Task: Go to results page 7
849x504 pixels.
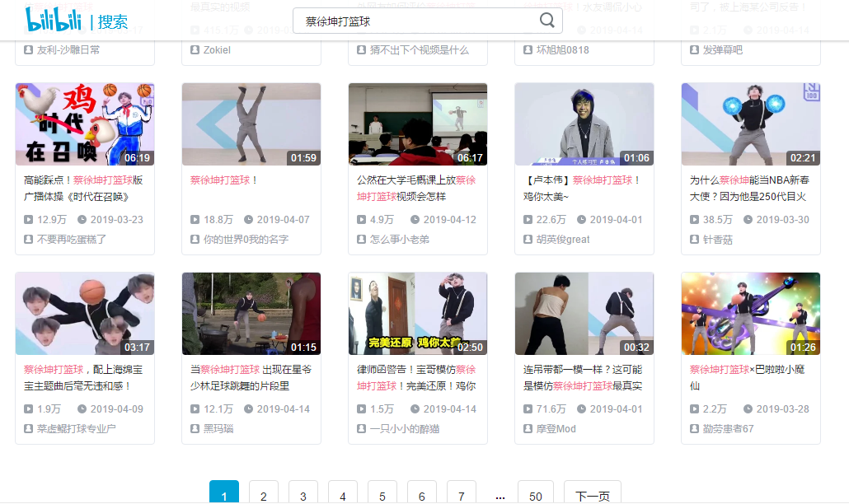Action: pyautogui.click(x=462, y=492)
